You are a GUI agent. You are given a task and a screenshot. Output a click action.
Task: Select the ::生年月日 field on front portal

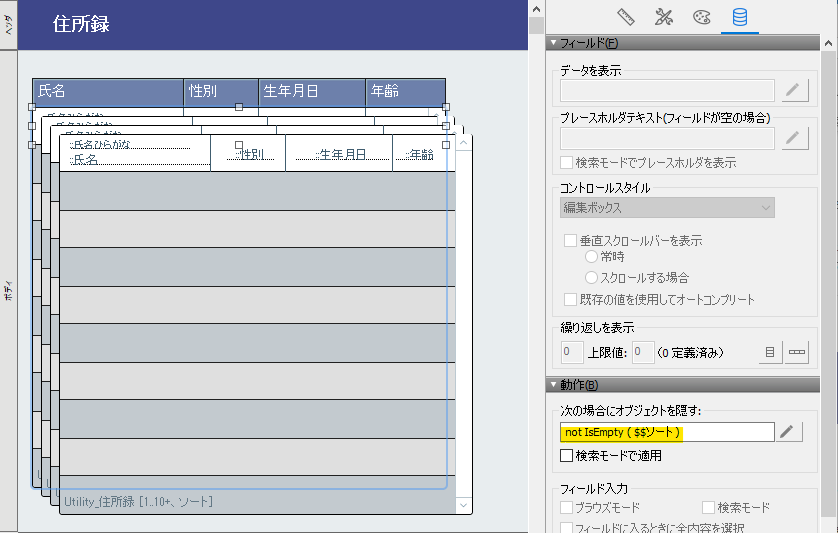pyautogui.click(x=342, y=155)
